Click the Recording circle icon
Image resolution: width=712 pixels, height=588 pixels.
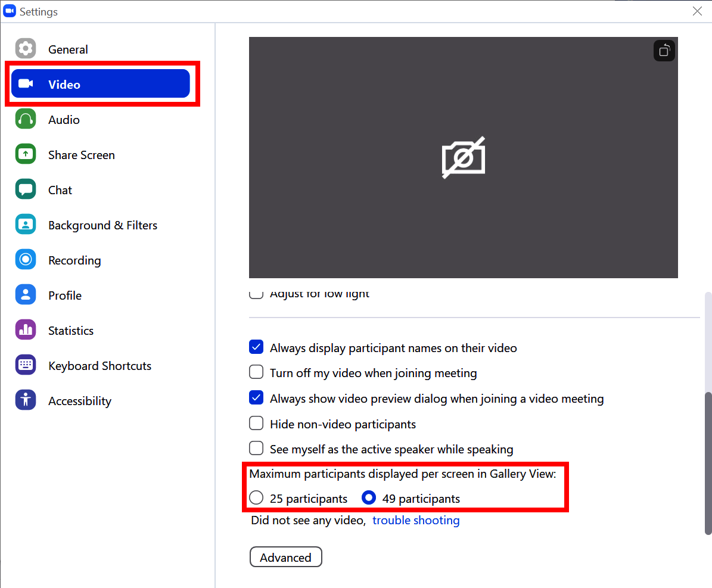click(x=26, y=260)
